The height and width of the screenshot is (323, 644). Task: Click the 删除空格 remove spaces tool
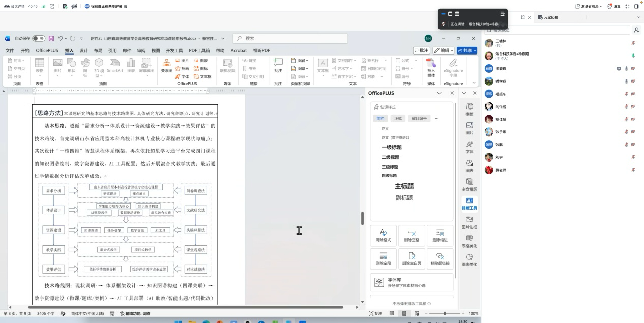[x=412, y=235]
